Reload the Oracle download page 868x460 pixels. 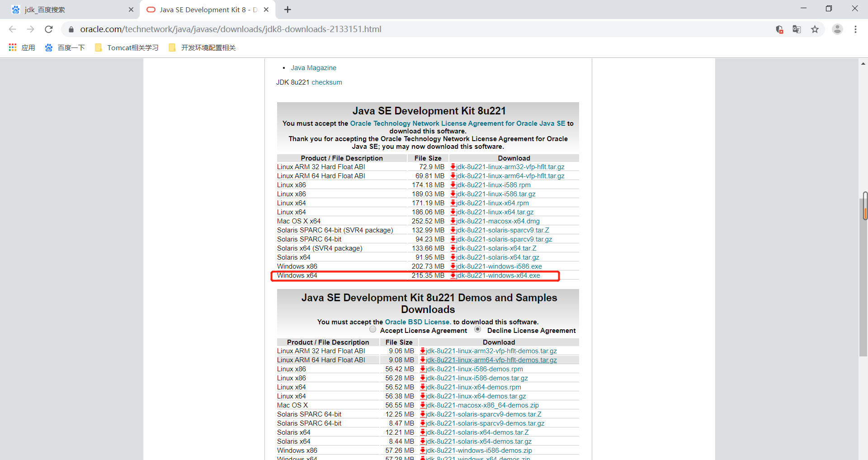click(49, 29)
